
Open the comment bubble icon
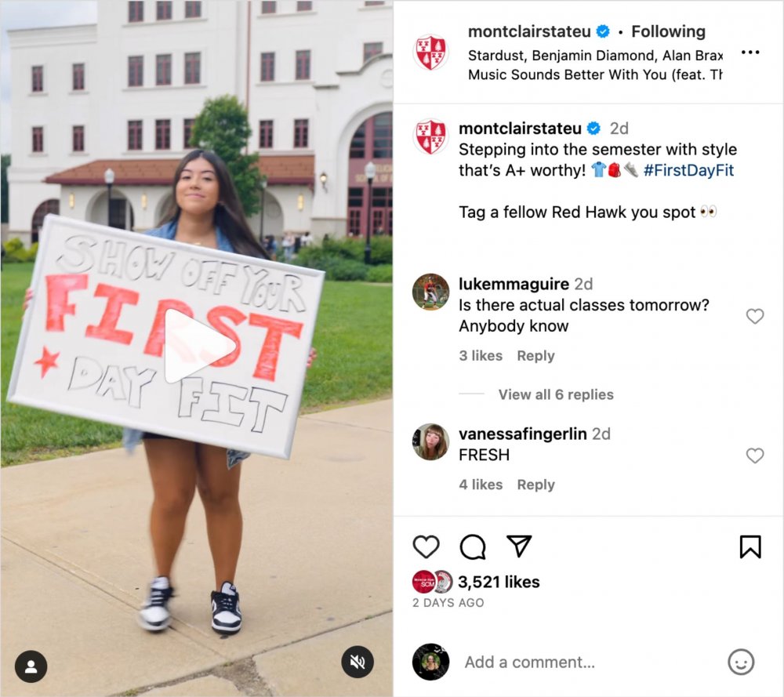click(473, 546)
